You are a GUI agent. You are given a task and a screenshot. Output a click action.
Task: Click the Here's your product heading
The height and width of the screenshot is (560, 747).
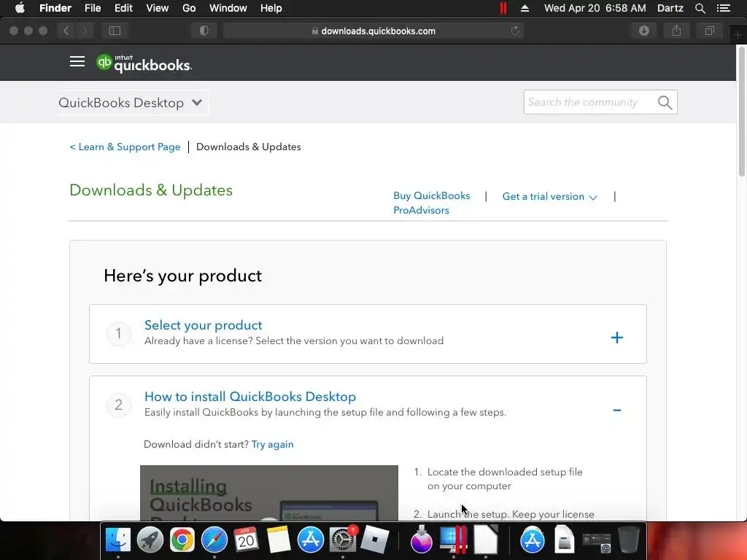(183, 276)
